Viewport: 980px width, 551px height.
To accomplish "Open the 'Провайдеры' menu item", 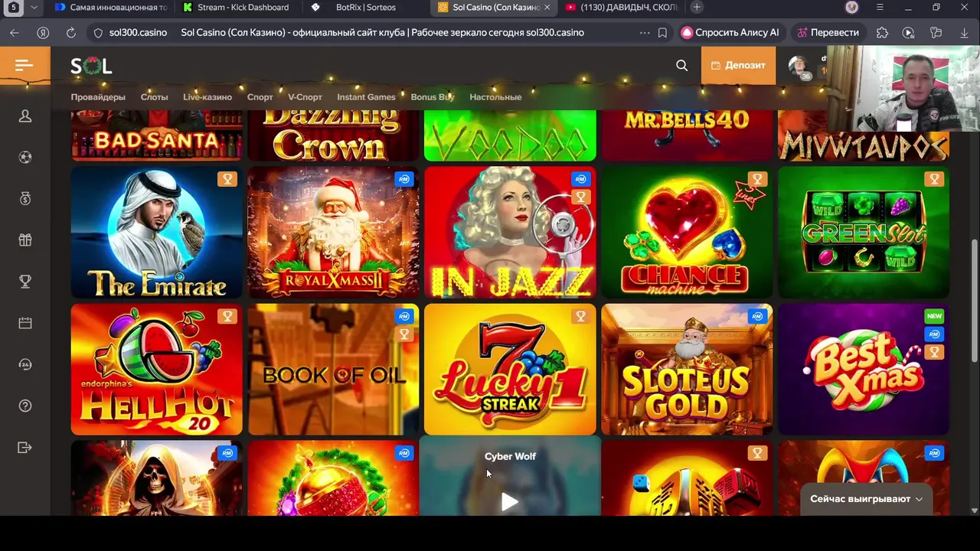I will click(98, 97).
